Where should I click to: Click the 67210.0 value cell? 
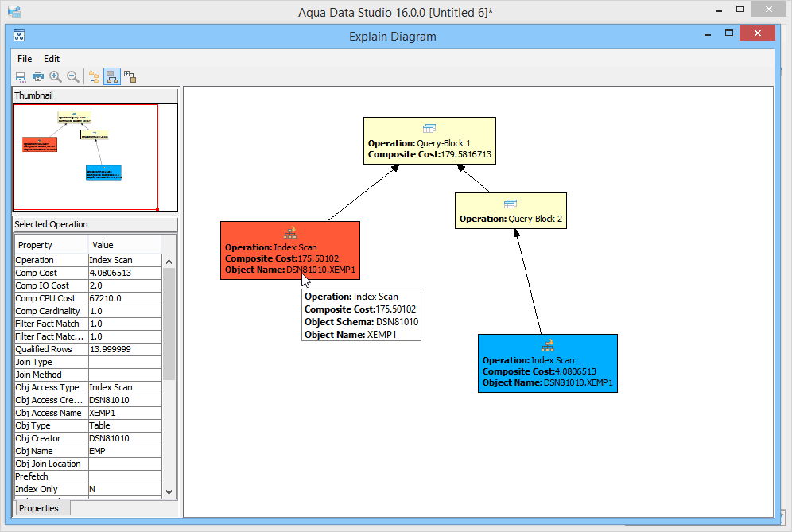[125, 298]
